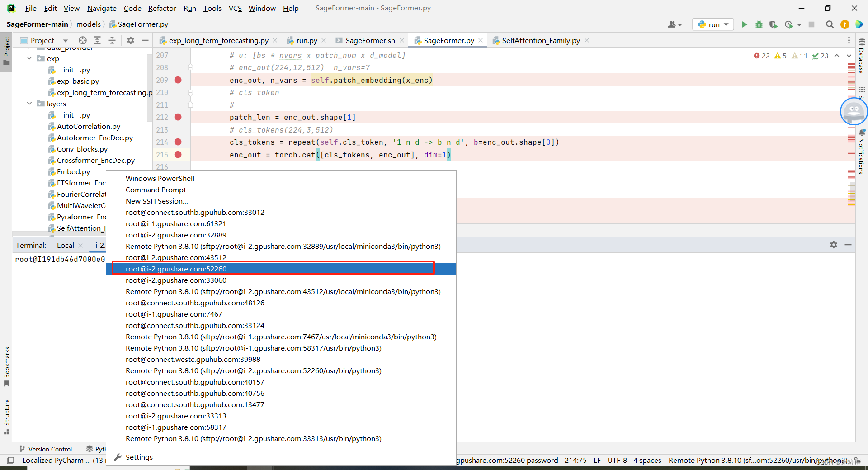Toggle tool window bars in status bar corner

pos(10,461)
